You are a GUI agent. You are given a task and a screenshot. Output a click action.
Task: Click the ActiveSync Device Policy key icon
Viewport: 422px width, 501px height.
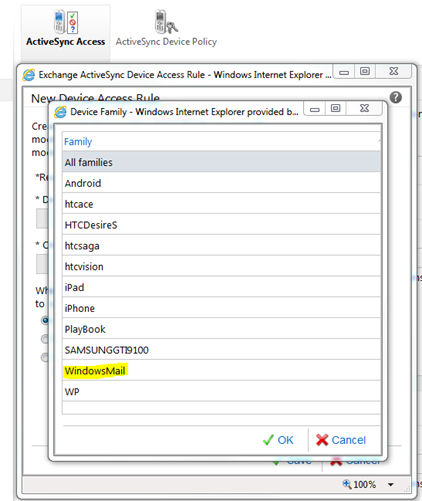tap(166, 22)
